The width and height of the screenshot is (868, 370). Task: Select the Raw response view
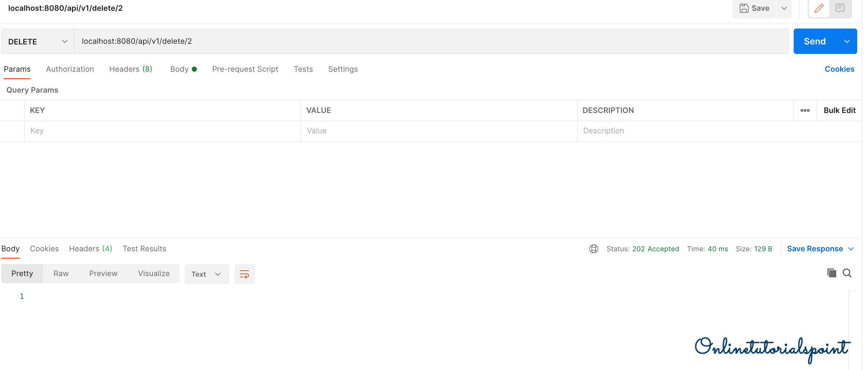click(x=61, y=274)
